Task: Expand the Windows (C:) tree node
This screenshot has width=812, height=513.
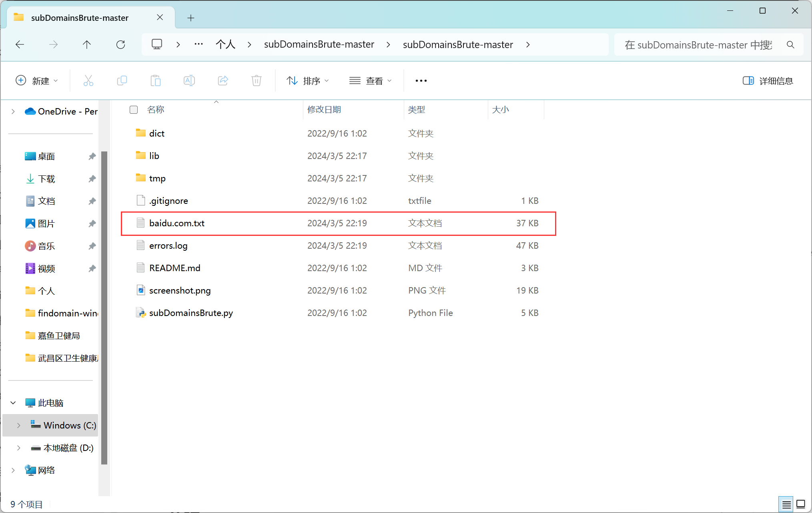Action: pyautogui.click(x=19, y=425)
